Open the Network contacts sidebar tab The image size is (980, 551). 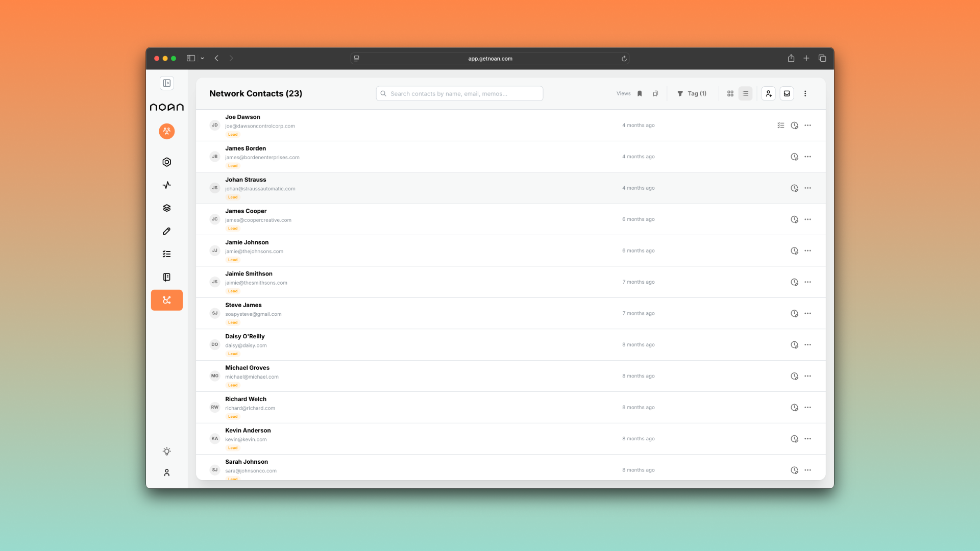166,300
